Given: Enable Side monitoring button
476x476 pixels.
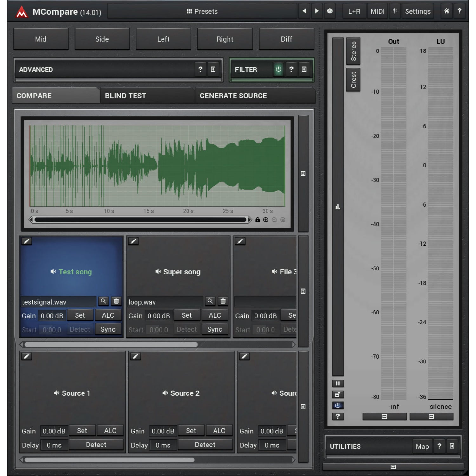Looking at the screenshot, I should [102, 39].
